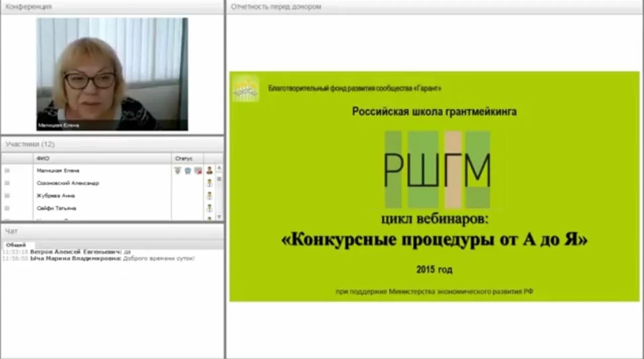Click the РШГМ logo on the slide
This screenshot has height=359, width=644.
437,170
